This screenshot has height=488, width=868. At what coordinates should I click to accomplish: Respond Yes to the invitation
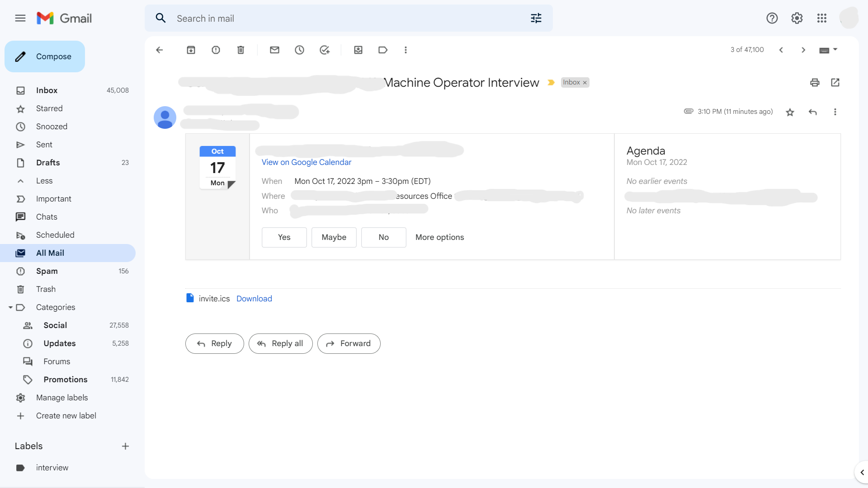pos(284,237)
